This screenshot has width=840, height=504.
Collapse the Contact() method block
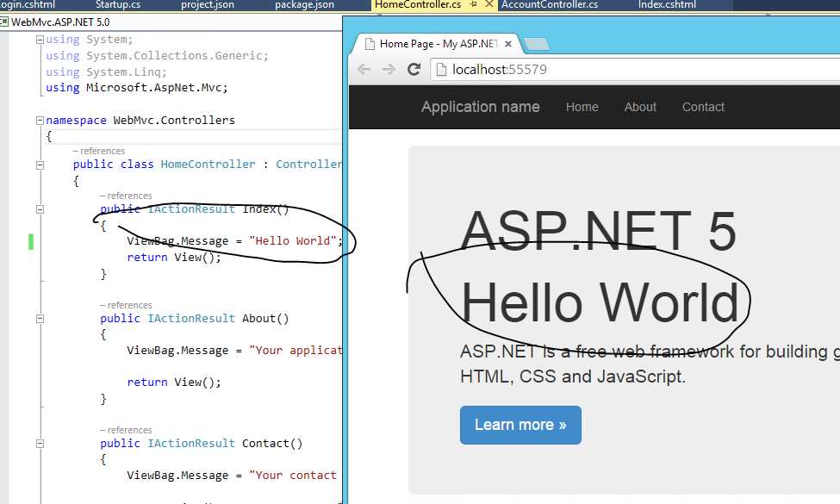(x=40, y=444)
